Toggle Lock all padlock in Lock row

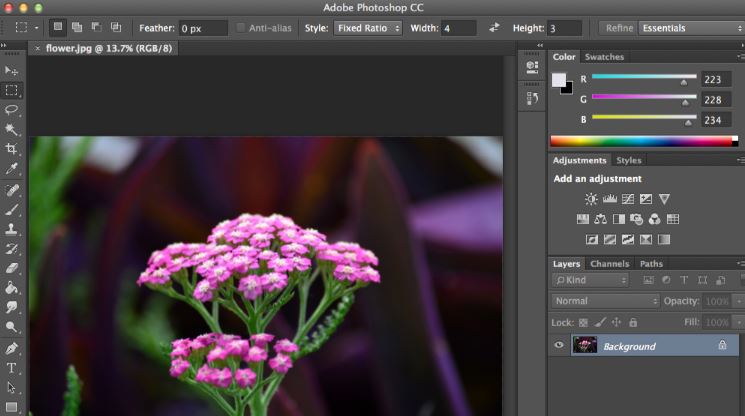coord(633,322)
